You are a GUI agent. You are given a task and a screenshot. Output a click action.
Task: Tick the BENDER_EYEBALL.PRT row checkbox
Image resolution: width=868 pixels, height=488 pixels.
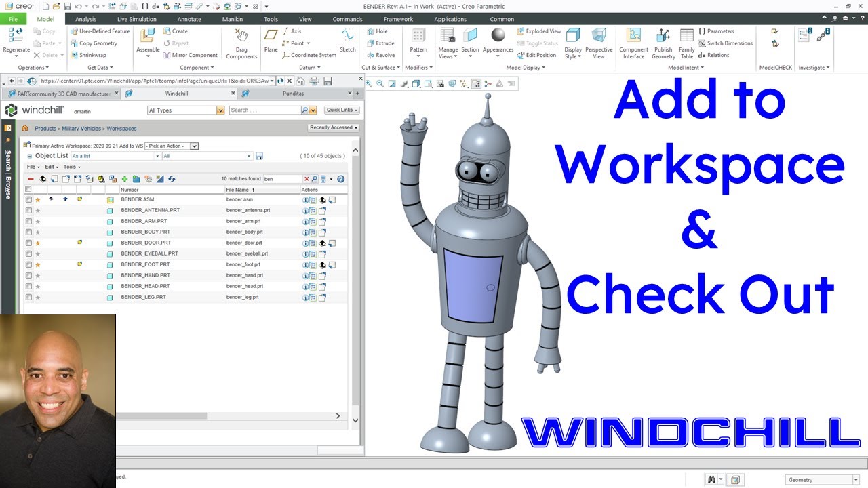click(28, 254)
